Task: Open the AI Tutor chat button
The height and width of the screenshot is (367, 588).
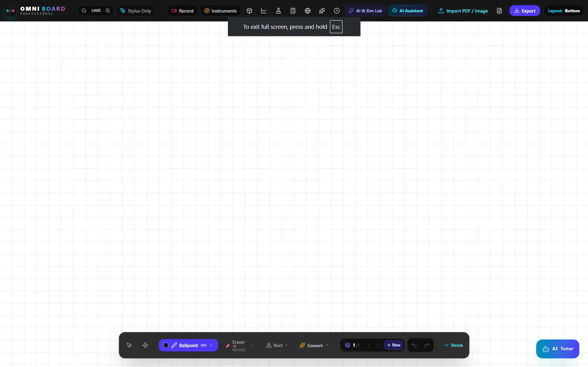Action: 558,349
